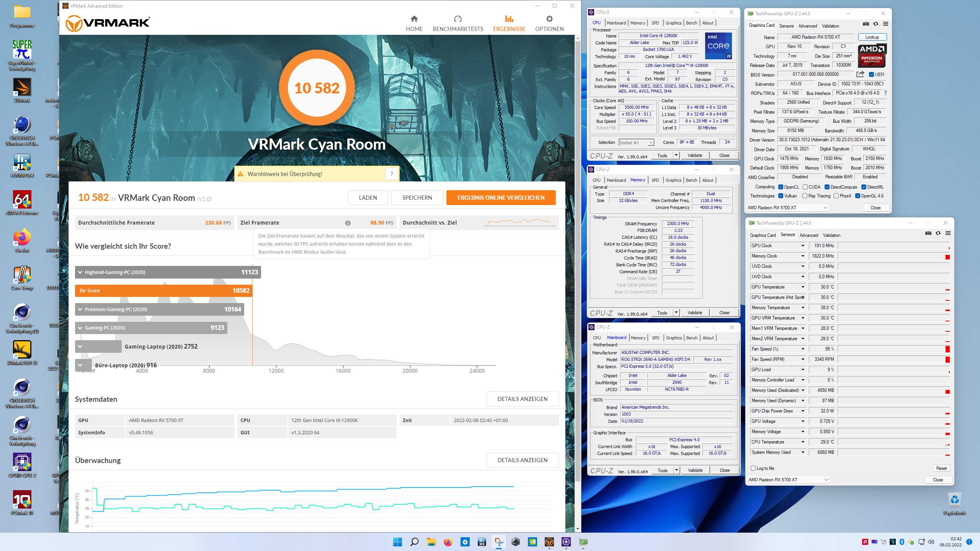The image size is (980, 551).
Task: Click Bus Interface question mark in GPU-Z
Action: 885,93
